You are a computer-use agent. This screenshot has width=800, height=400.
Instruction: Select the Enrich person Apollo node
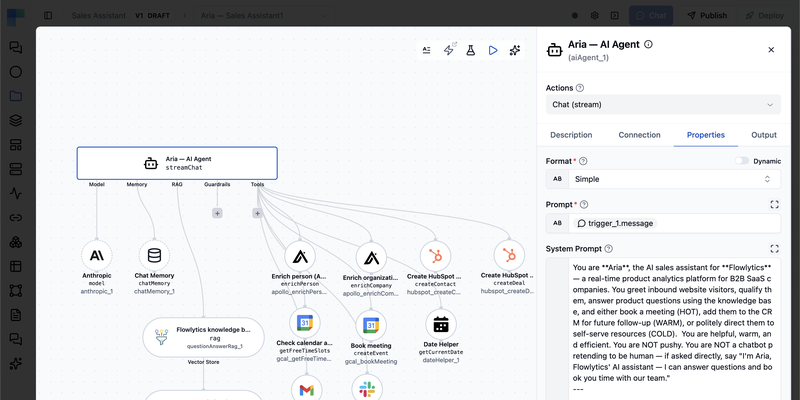coord(299,257)
